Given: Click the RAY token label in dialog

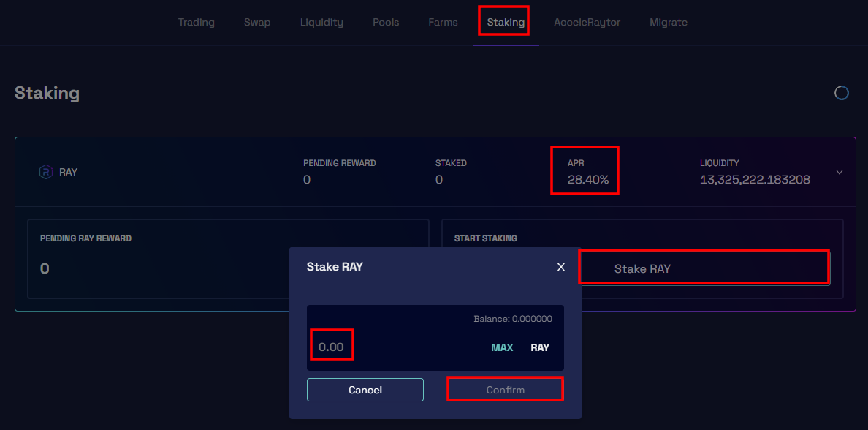Looking at the screenshot, I should click(x=540, y=347).
